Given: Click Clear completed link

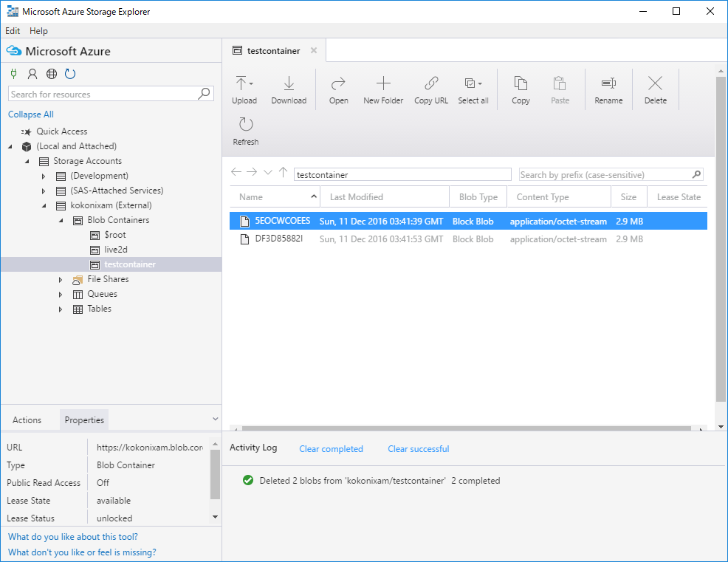Looking at the screenshot, I should pos(331,449).
